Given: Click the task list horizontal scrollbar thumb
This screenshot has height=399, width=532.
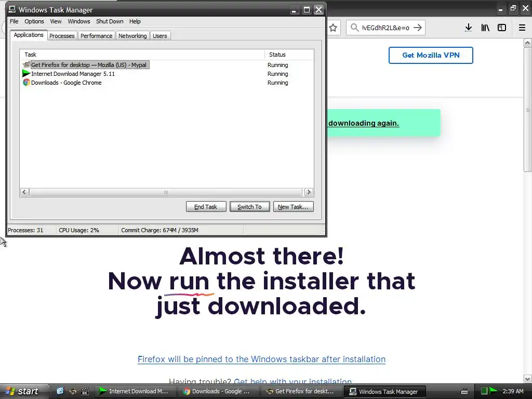Looking at the screenshot, I should (166, 192).
